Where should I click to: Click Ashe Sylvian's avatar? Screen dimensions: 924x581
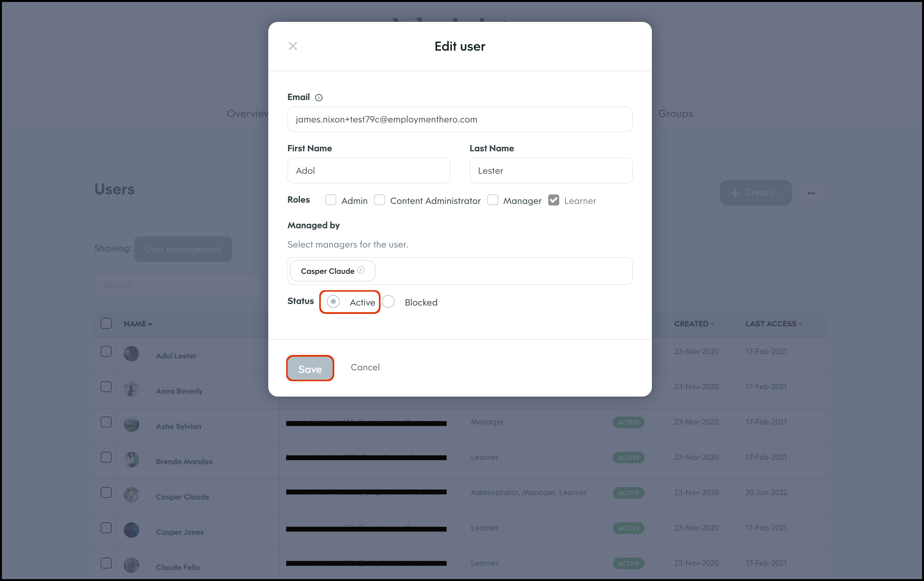[131, 424]
